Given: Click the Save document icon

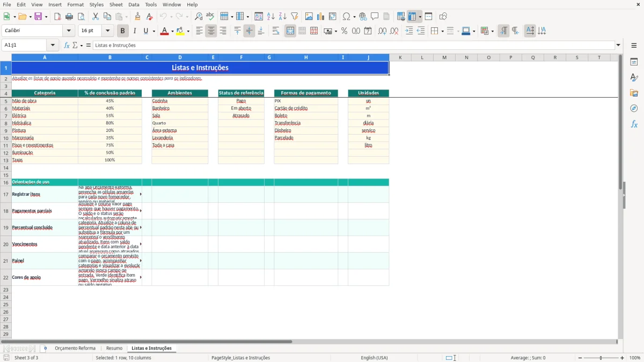Looking at the screenshot, I should pos(38,17).
